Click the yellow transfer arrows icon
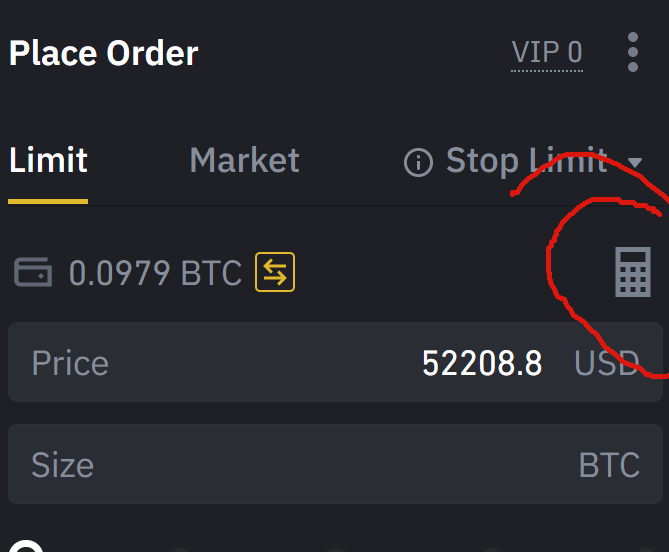669x552 pixels. click(275, 272)
